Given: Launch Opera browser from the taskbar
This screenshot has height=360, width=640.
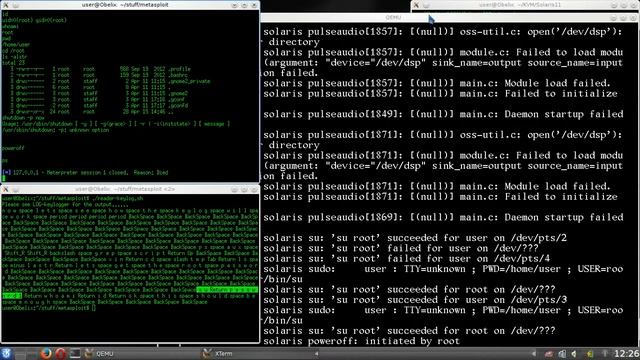Looking at the screenshot, I should (x=60, y=353).
